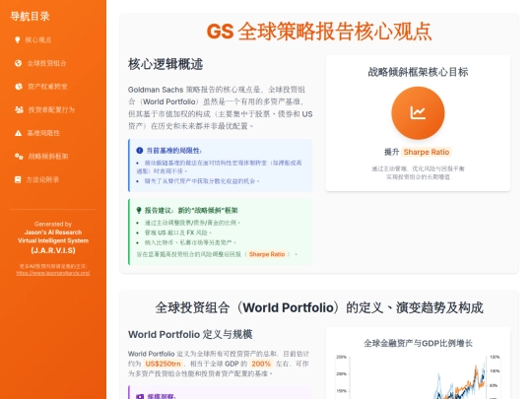
Task: Click the (J.A.R.V.I.S) text in the sidebar
Action: [x=53, y=250]
